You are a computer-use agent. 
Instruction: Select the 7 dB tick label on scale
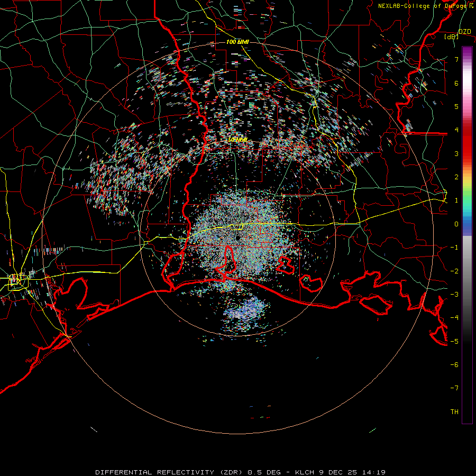tap(456, 59)
